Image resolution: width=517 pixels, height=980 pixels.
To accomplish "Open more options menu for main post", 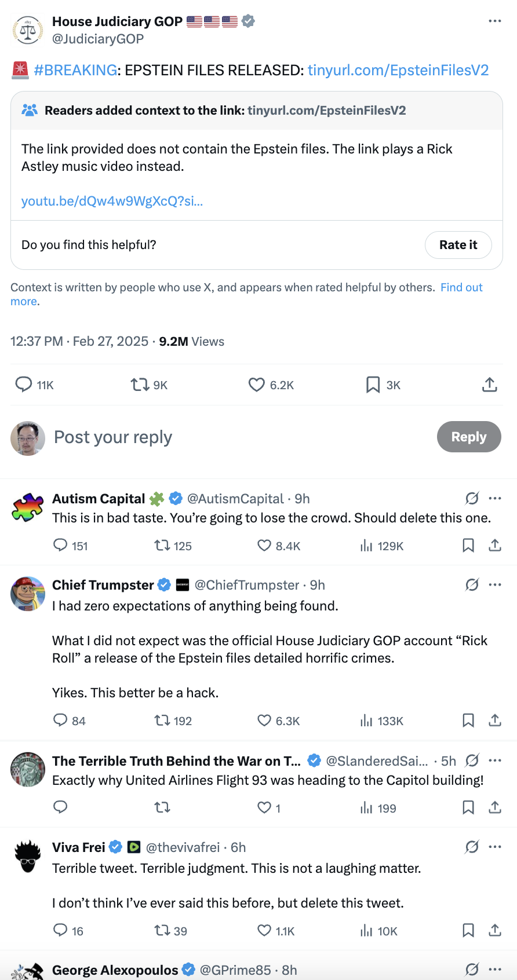I will coord(494,21).
